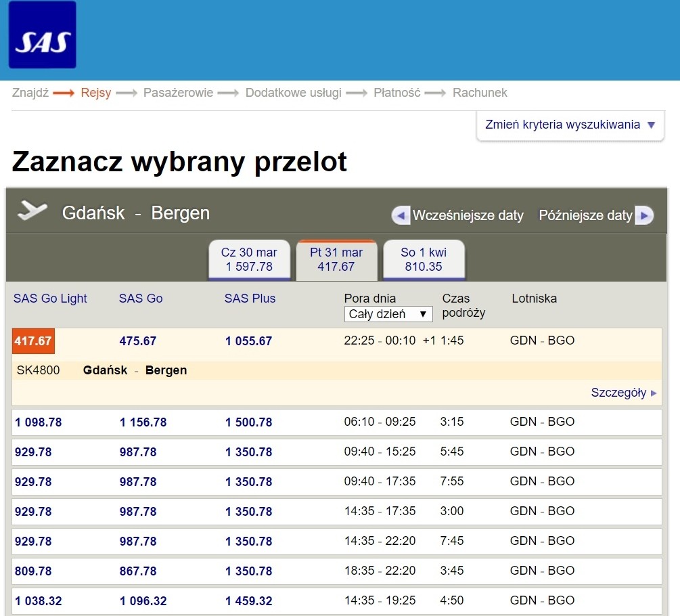Click the SAS airline logo
Screen dimensions: 680x616
(43, 35)
